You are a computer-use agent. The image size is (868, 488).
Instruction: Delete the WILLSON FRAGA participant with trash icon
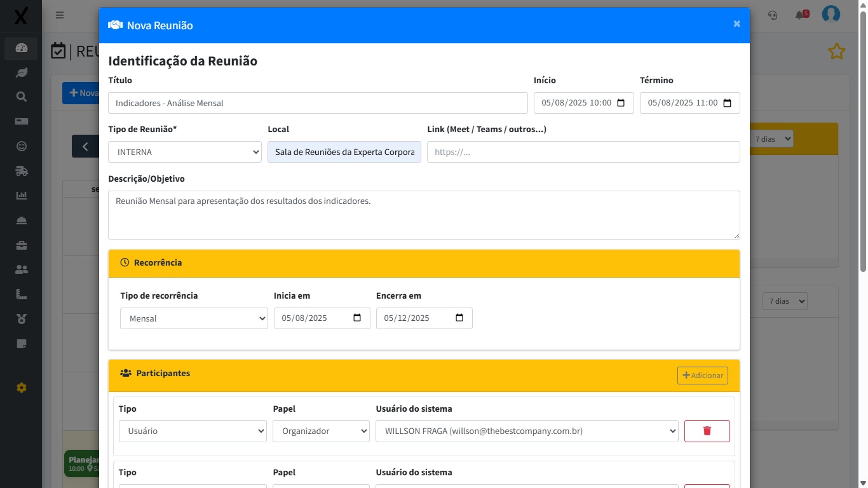(x=707, y=431)
